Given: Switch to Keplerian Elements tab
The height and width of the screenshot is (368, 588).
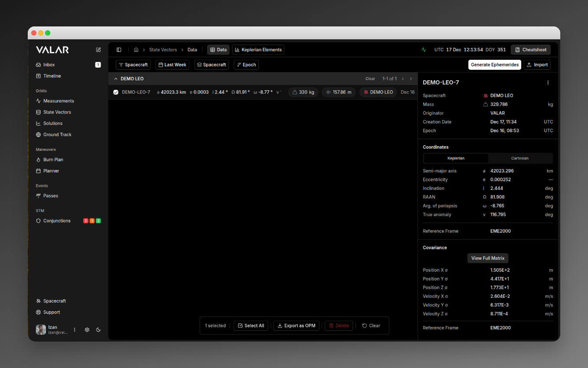Looking at the screenshot, I should [258, 50].
